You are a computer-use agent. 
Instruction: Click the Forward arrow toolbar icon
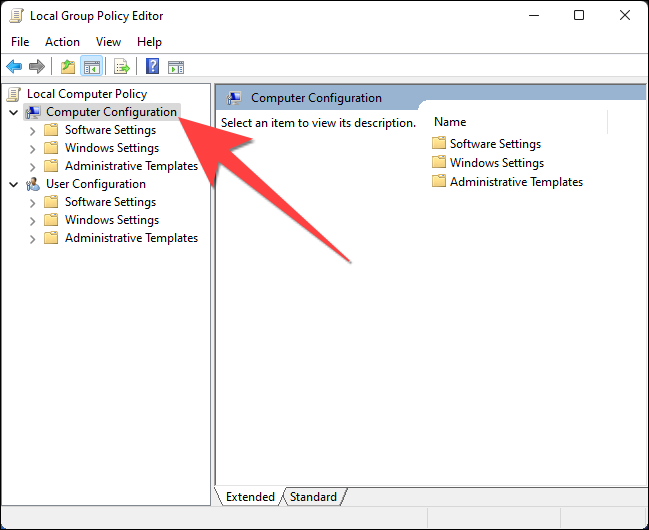point(37,67)
